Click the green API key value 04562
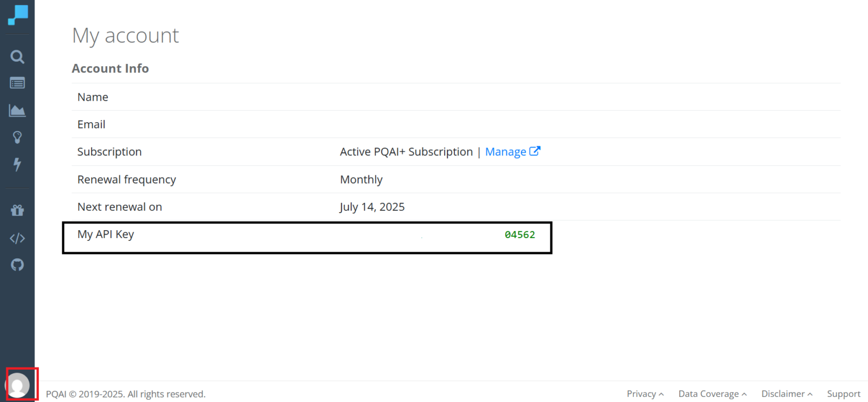This screenshot has width=868, height=402. 519,235
